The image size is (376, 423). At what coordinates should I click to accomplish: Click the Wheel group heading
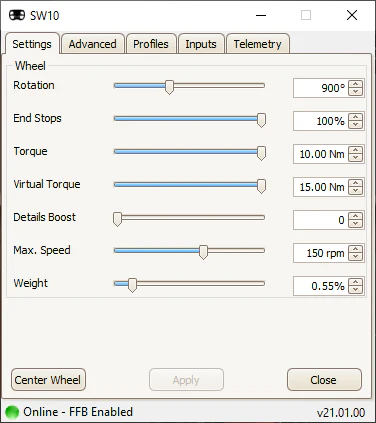click(x=30, y=66)
